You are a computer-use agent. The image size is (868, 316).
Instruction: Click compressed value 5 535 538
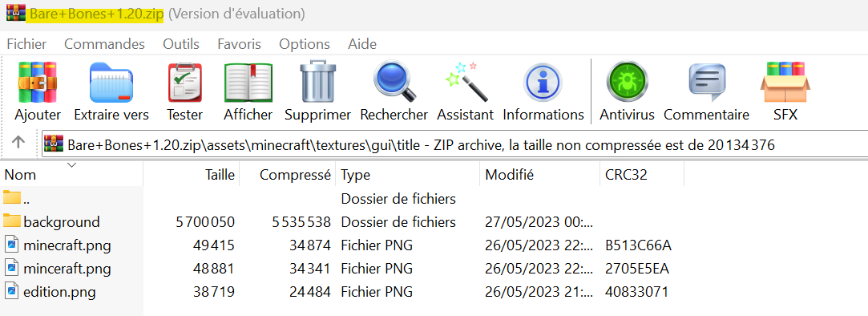(301, 221)
